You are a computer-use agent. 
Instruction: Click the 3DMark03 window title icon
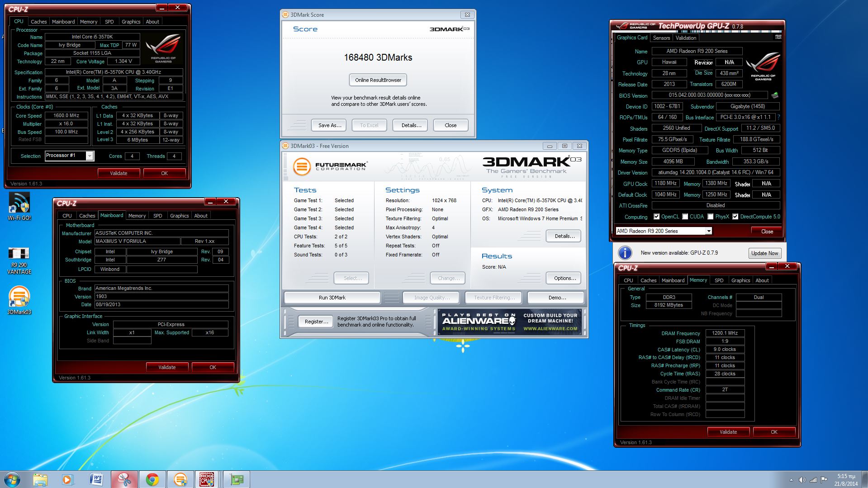coord(285,146)
